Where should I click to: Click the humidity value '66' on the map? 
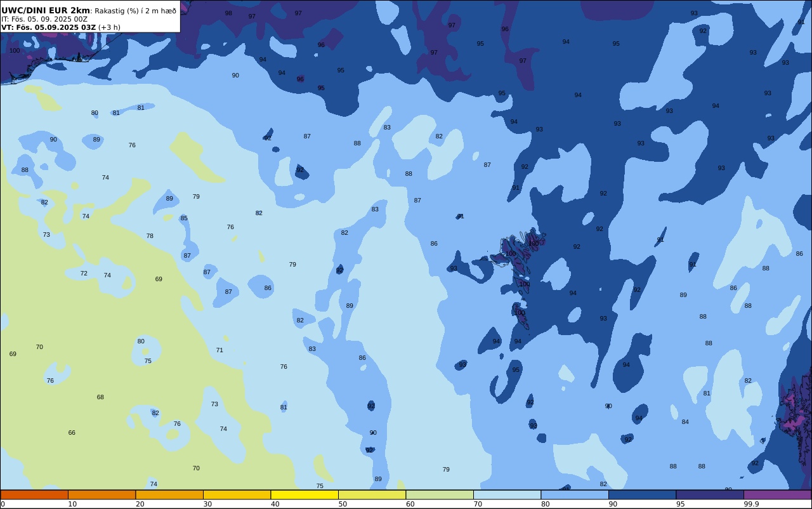pyautogui.click(x=72, y=433)
